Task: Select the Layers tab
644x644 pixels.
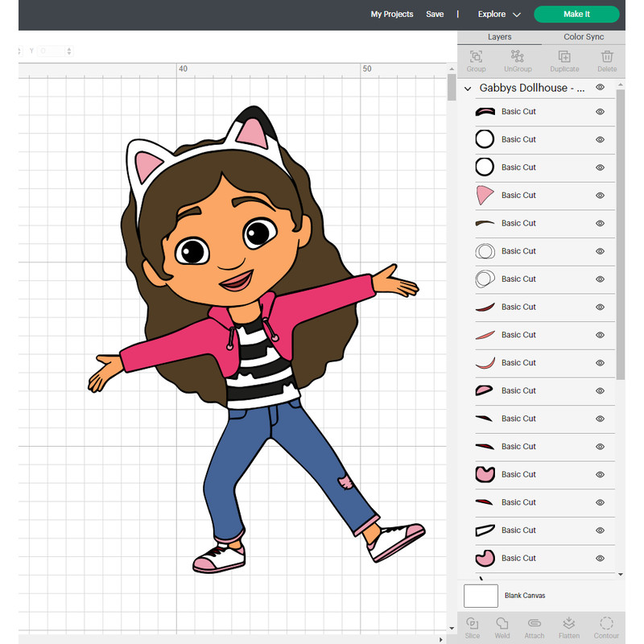Action: (499, 36)
